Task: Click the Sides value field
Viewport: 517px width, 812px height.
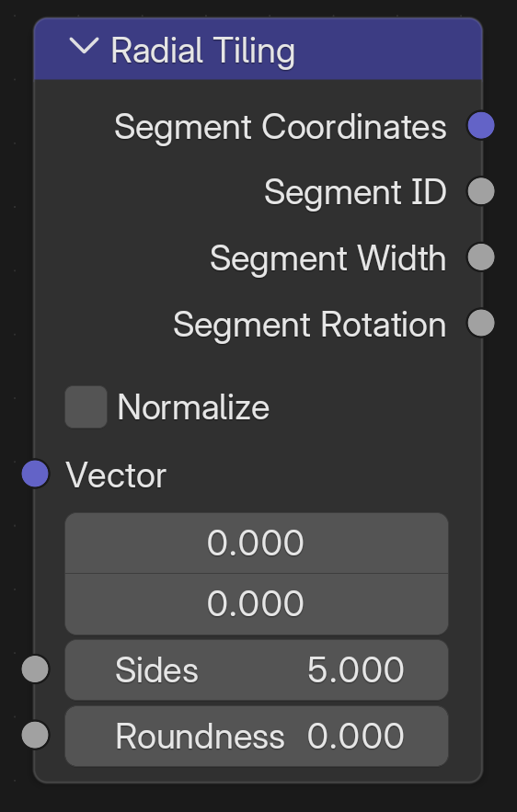Action: (257, 670)
